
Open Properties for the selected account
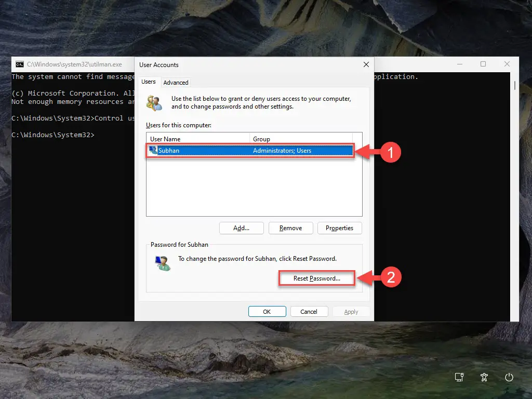[339, 228]
